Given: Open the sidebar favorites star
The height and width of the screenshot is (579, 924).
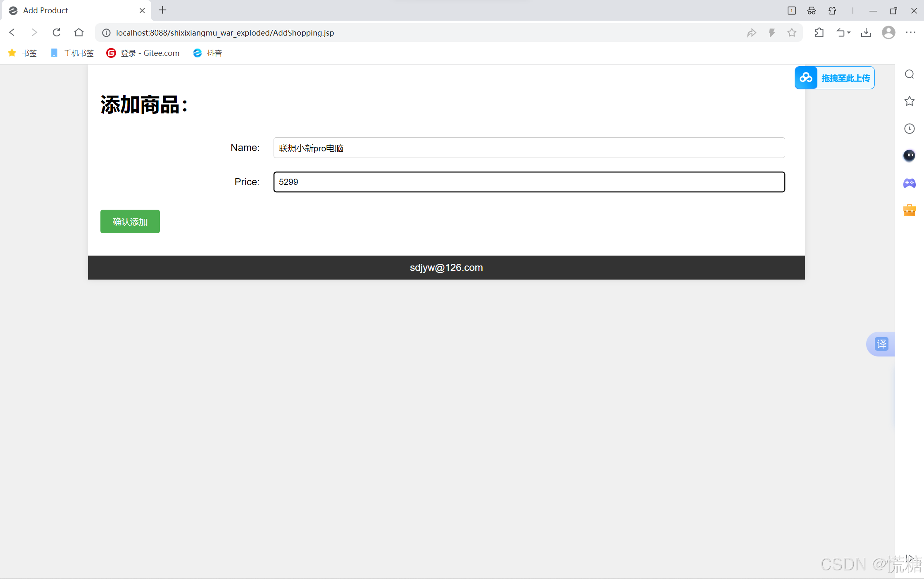Looking at the screenshot, I should (x=909, y=101).
